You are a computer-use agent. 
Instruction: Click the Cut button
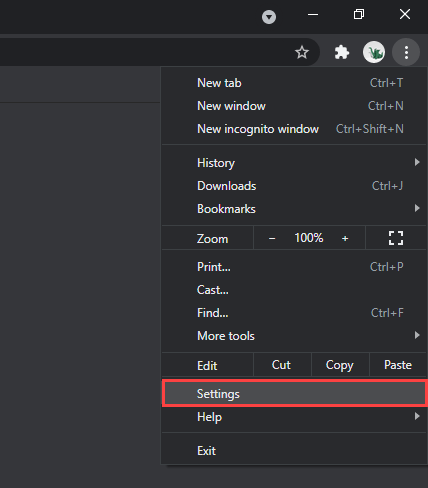282,365
